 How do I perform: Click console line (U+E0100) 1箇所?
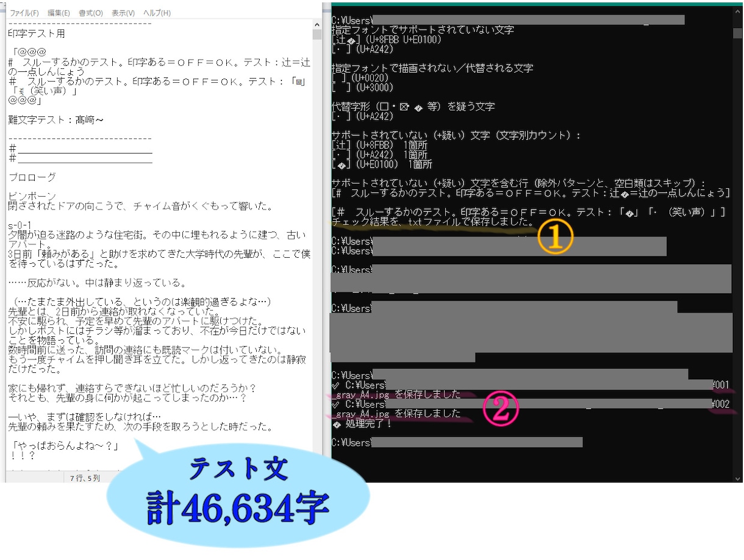(382, 164)
